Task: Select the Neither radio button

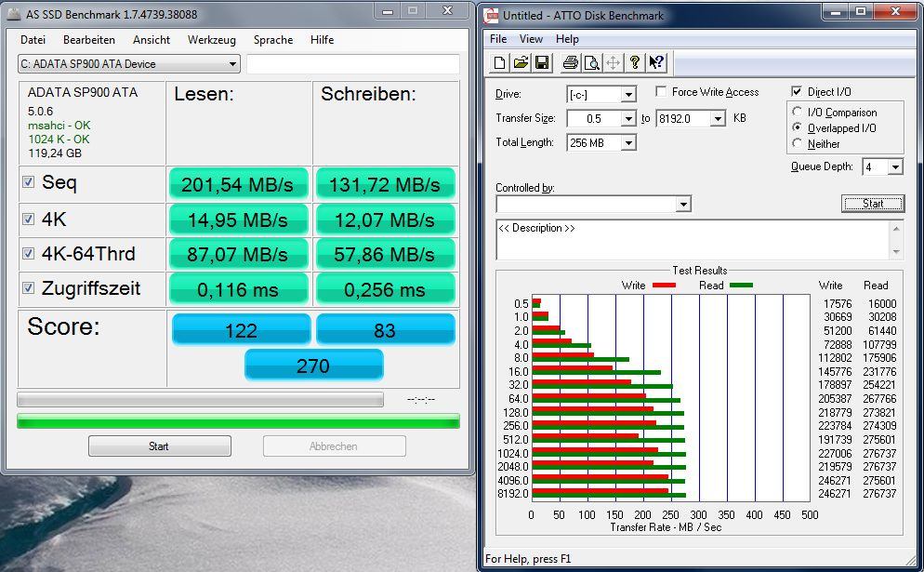Action: click(x=798, y=143)
